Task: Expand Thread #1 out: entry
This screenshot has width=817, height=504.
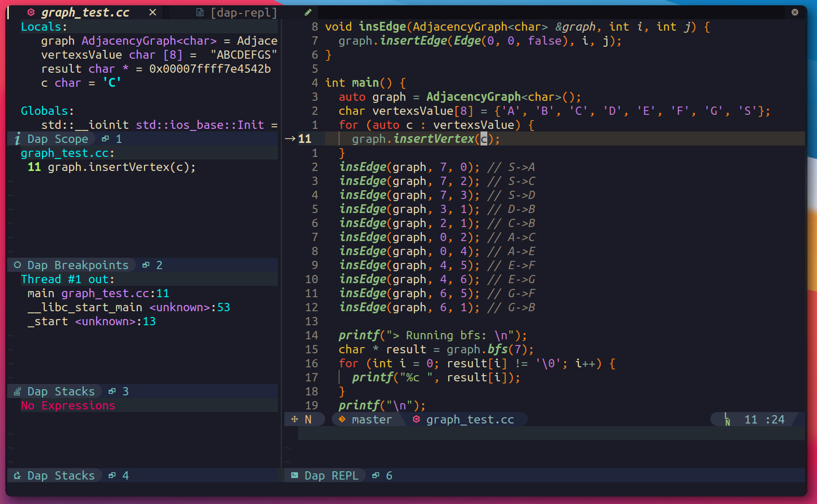Action: (68, 279)
